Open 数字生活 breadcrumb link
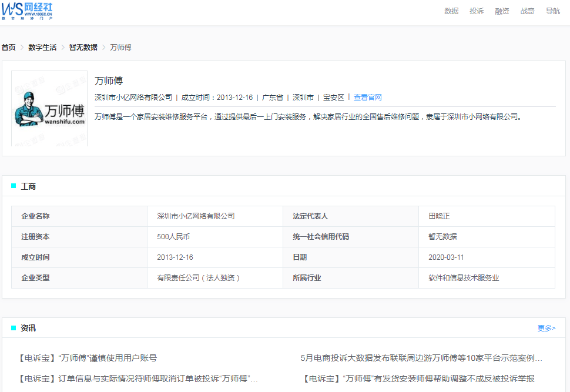The height and width of the screenshot is (392, 570). (x=42, y=47)
